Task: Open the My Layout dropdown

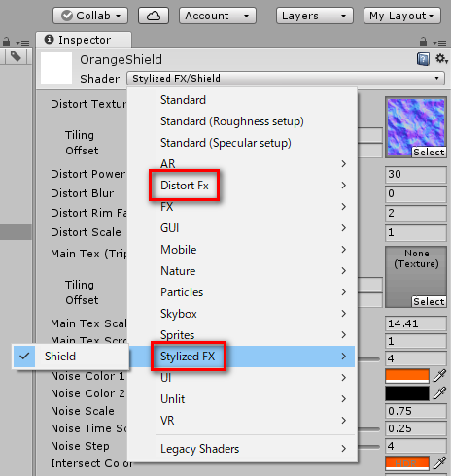Action: click(x=402, y=16)
